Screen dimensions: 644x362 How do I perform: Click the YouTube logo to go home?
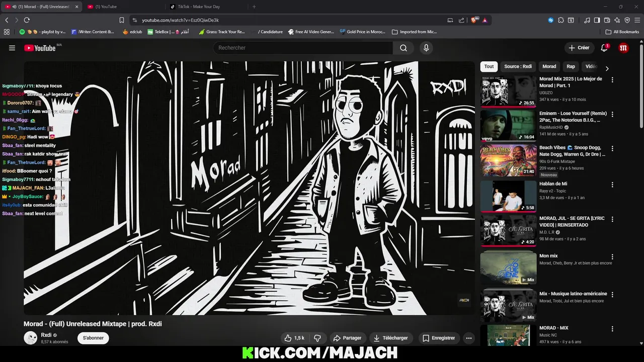pos(40,48)
